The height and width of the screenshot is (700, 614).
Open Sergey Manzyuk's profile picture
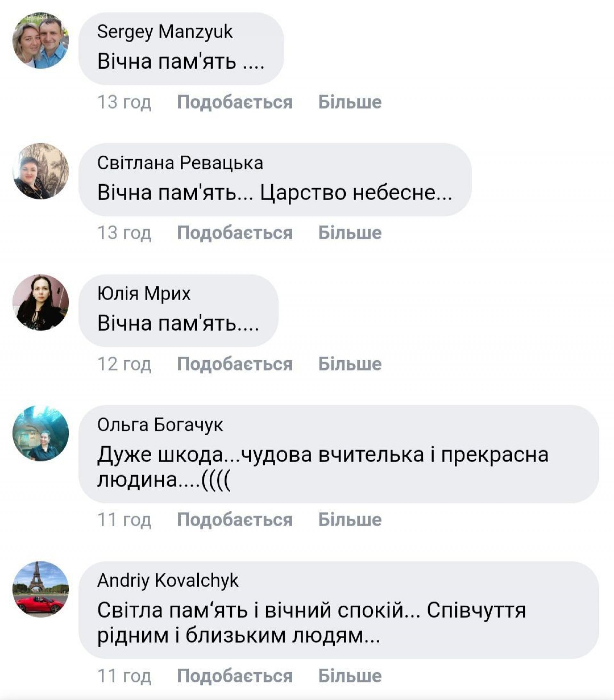pyautogui.click(x=40, y=40)
